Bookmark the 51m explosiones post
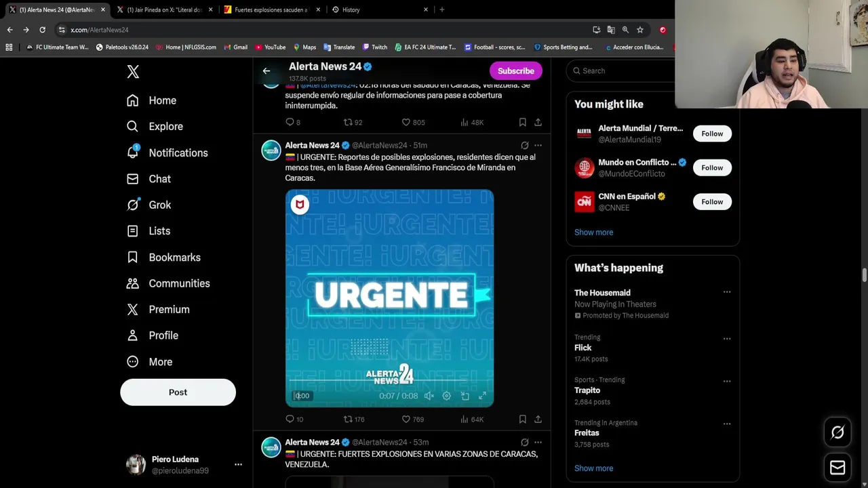The width and height of the screenshot is (868, 488). click(522, 420)
